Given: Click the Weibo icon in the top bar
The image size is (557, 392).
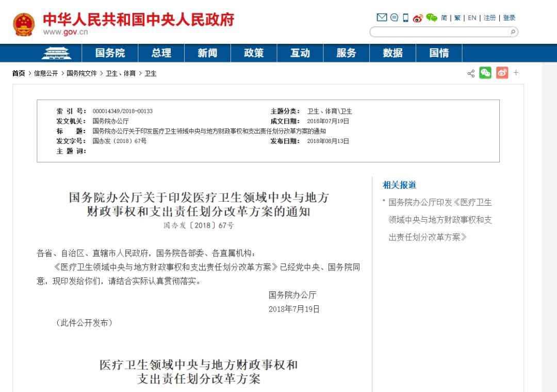Looking at the screenshot, I should pyautogui.click(x=418, y=17).
